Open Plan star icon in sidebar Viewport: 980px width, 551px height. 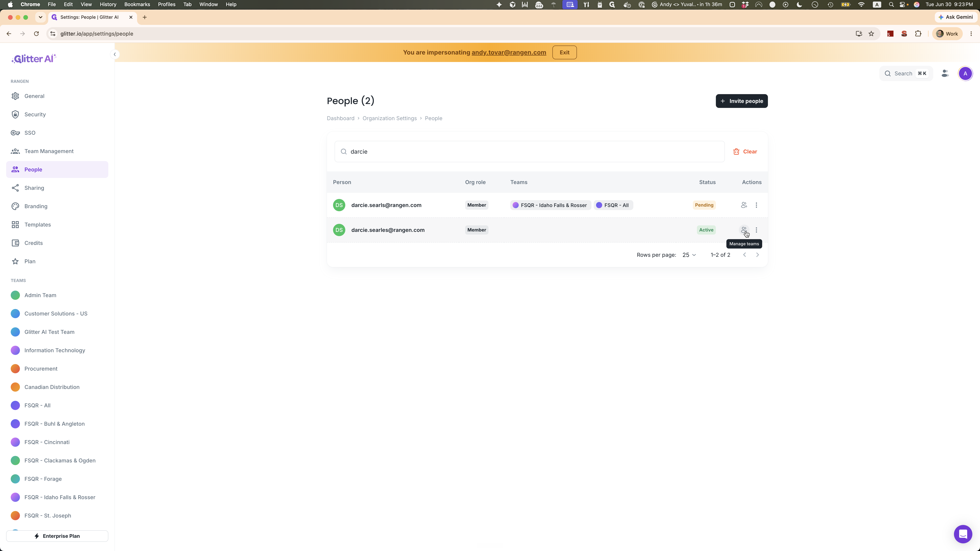tap(15, 261)
